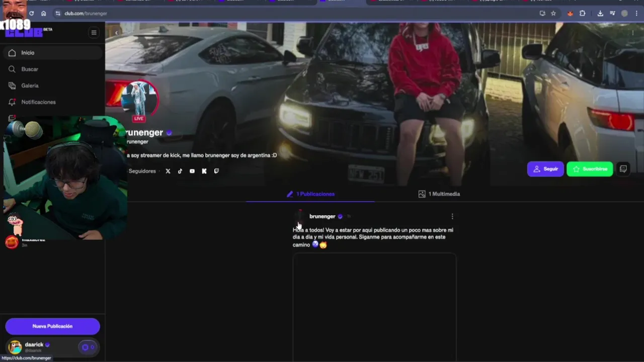Open browser profile avatar icon
Viewport: 644px width, 362px height.
coord(624,14)
